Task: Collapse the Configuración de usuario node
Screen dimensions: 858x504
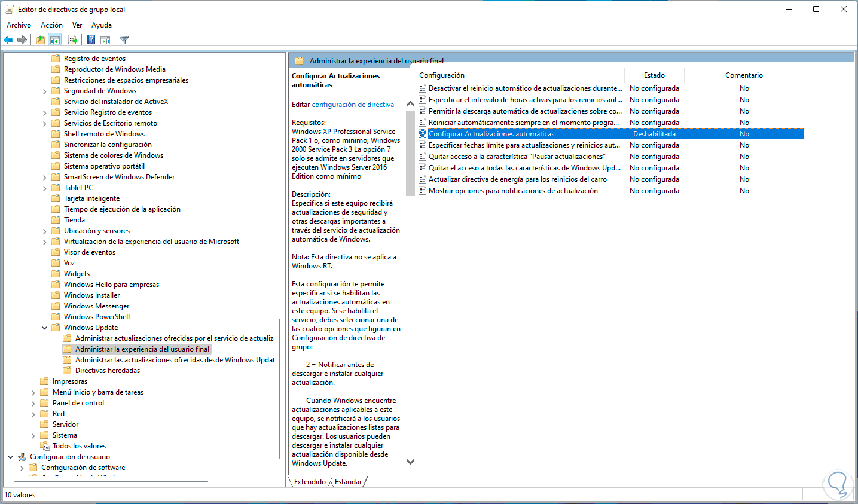Action: pyautogui.click(x=11, y=457)
